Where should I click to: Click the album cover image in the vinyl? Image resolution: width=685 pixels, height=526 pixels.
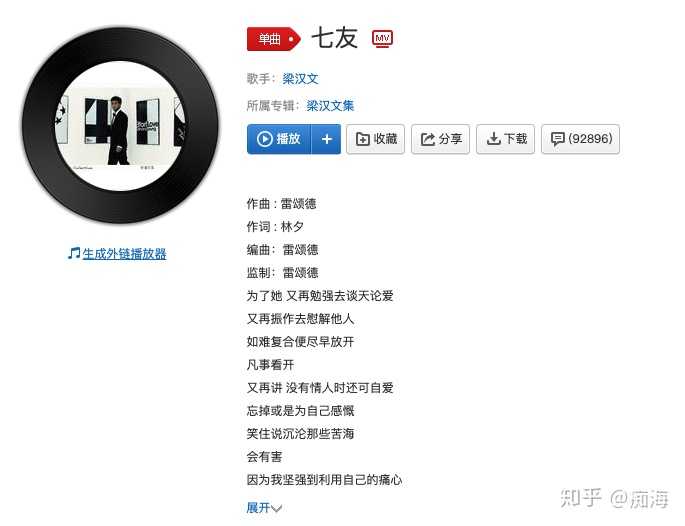point(121,127)
